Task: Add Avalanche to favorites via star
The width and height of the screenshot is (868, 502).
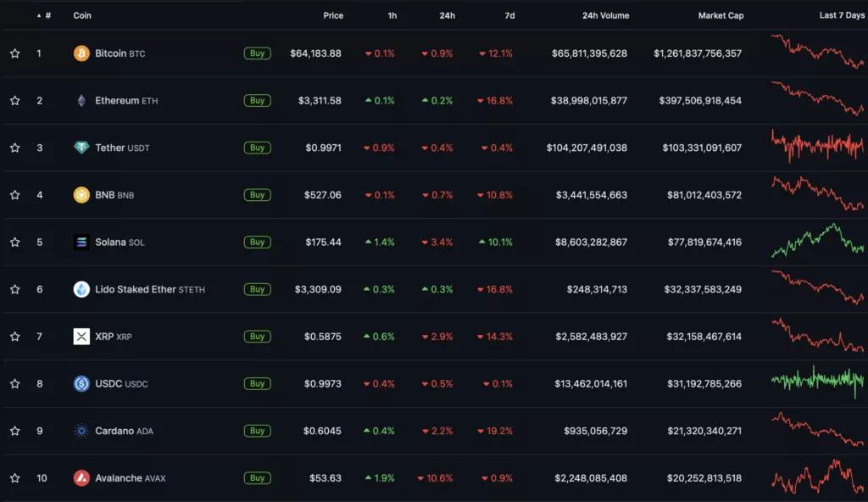Action: coord(15,477)
